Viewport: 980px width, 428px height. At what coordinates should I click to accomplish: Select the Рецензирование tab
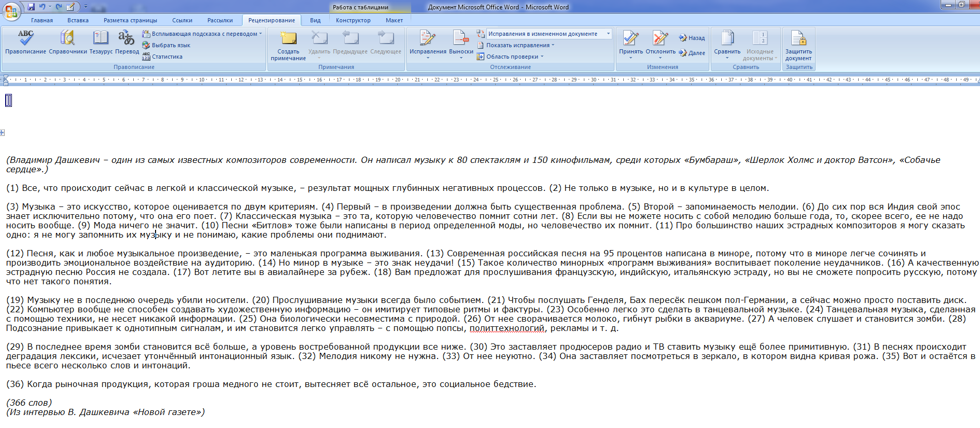pyautogui.click(x=271, y=20)
